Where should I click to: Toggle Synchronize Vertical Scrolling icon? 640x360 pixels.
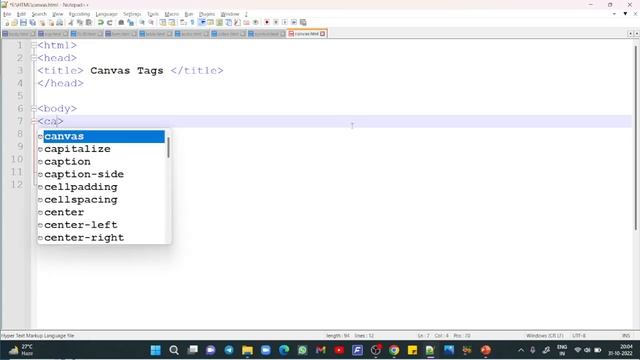point(162,22)
